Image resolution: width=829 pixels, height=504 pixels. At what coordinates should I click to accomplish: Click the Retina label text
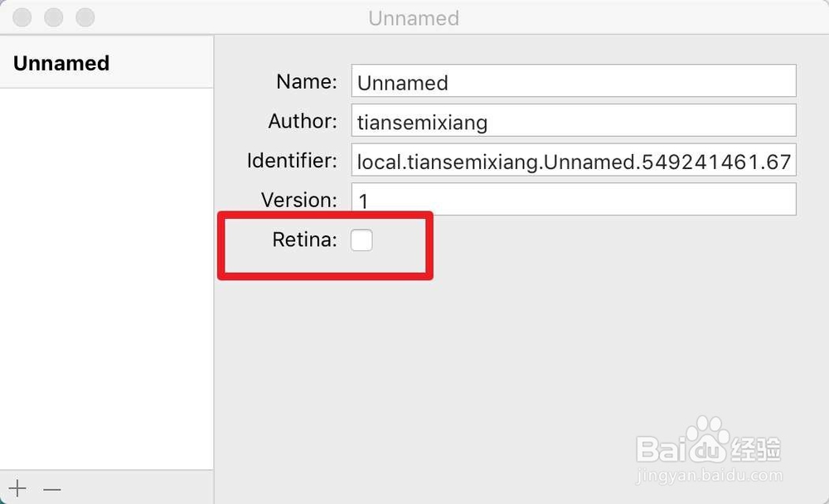pyautogui.click(x=304, y=240)
